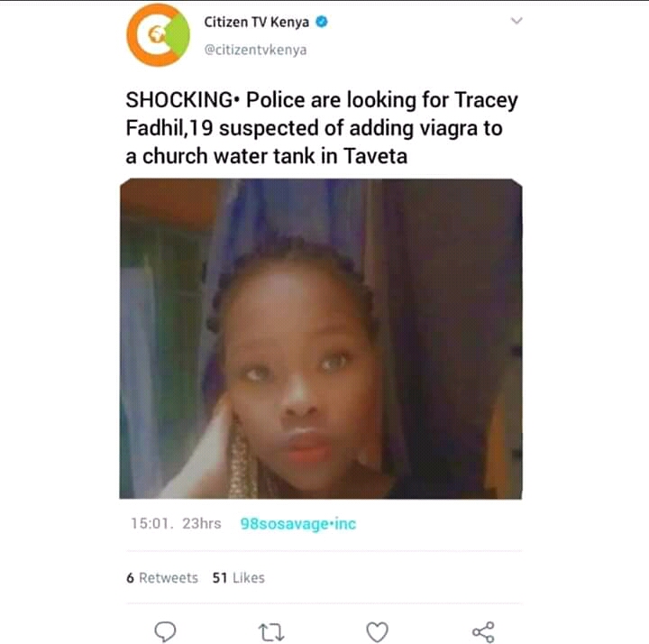649x644 pixels.
Task: Open the attached photo of the woman
Action: point(321,338)
